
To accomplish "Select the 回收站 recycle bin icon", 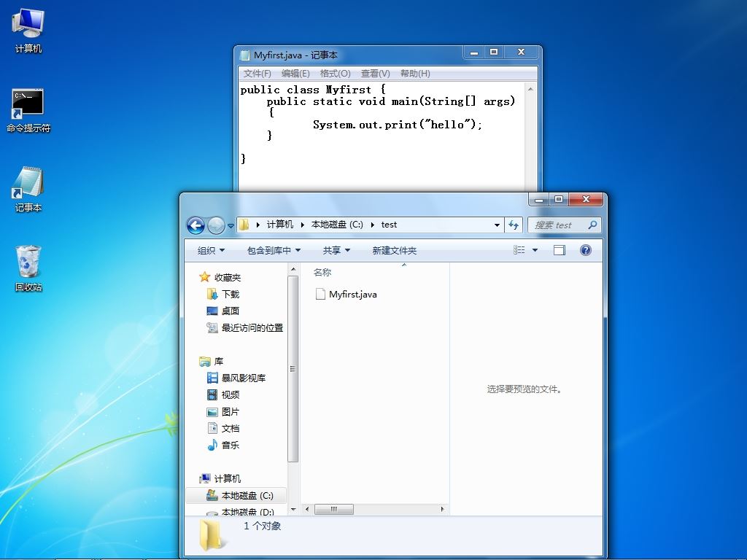I will (28, 268).
